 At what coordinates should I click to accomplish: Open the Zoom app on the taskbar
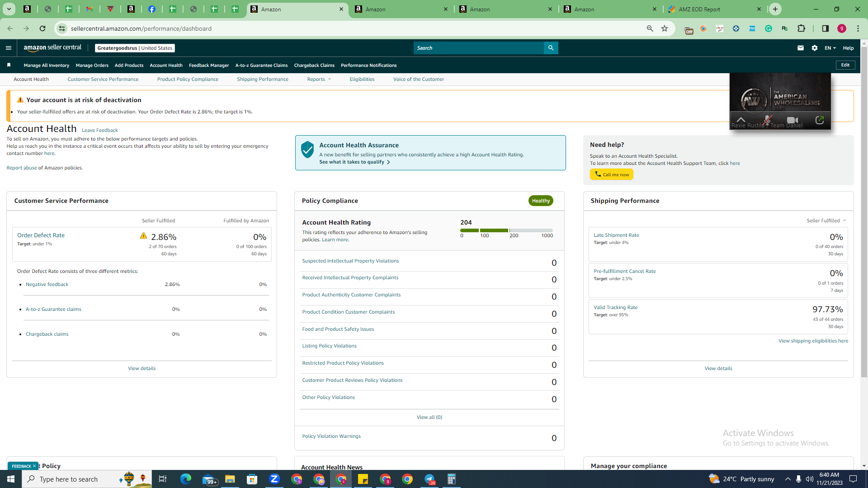coord(274,479)
